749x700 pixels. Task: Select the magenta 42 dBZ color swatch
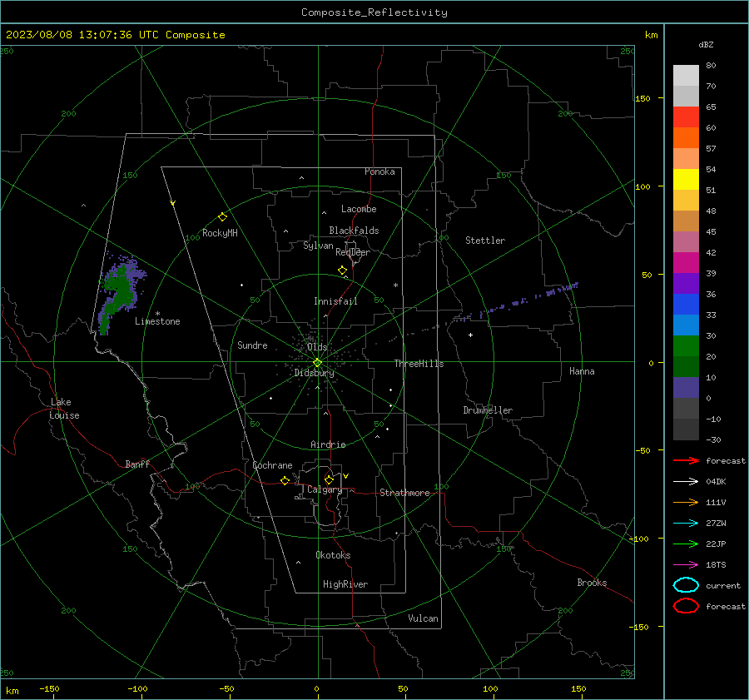(x=686, y=263)
